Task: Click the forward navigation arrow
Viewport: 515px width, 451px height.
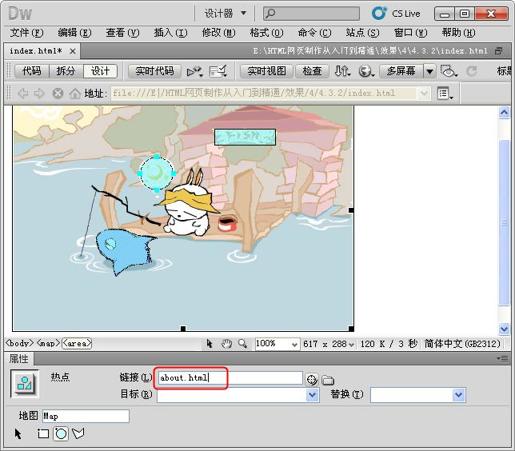Action: [x=39, y=93]
